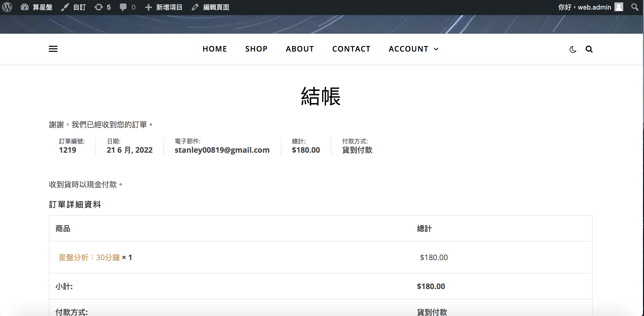Click the WordPress logo icon
This screenshot has height=316, width=644.
pyautogui.click(x=7, y=7)
